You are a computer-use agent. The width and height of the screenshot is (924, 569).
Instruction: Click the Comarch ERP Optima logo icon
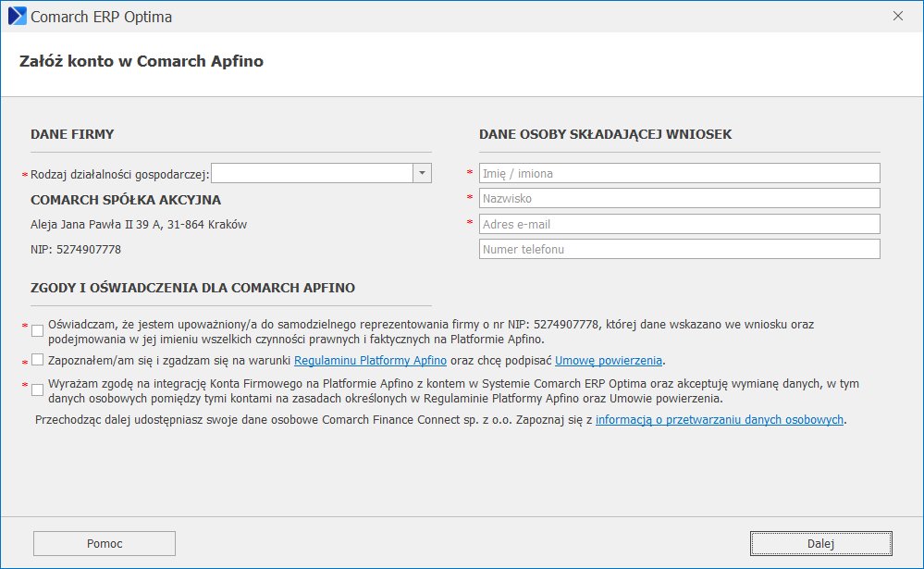point(17,16)
